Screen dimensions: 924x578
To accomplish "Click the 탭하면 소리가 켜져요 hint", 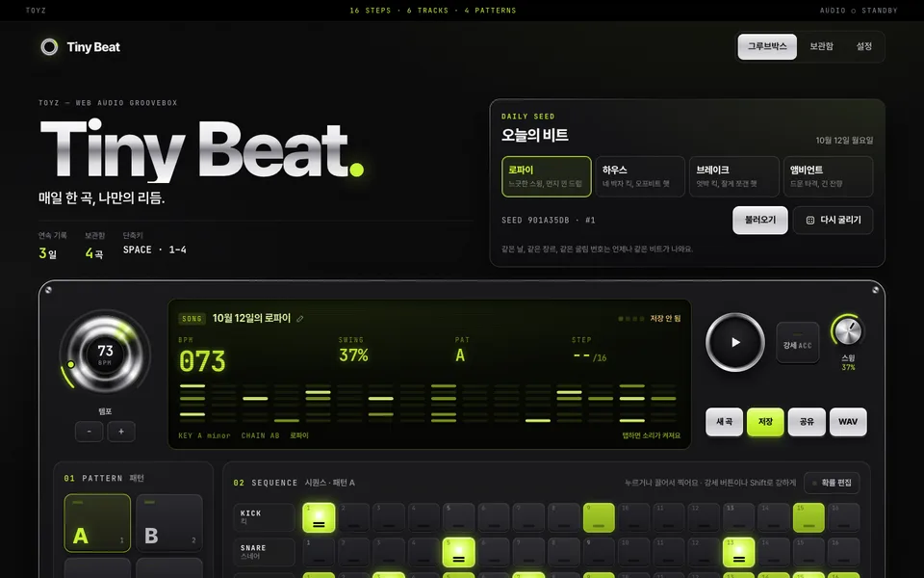I will click(652, 435).
